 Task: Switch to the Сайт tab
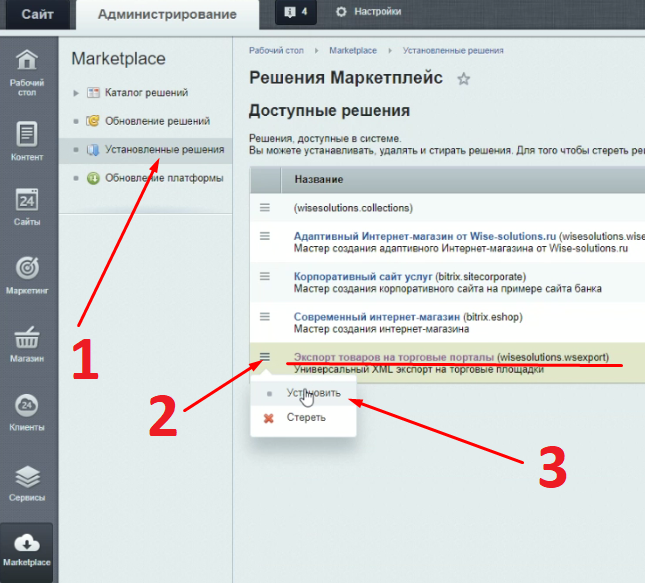point(37,14)
